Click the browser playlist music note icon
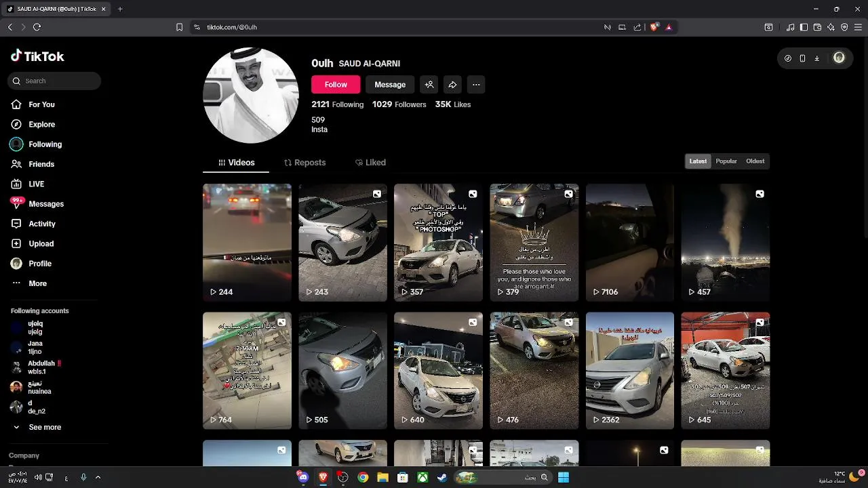 (790, 27)
